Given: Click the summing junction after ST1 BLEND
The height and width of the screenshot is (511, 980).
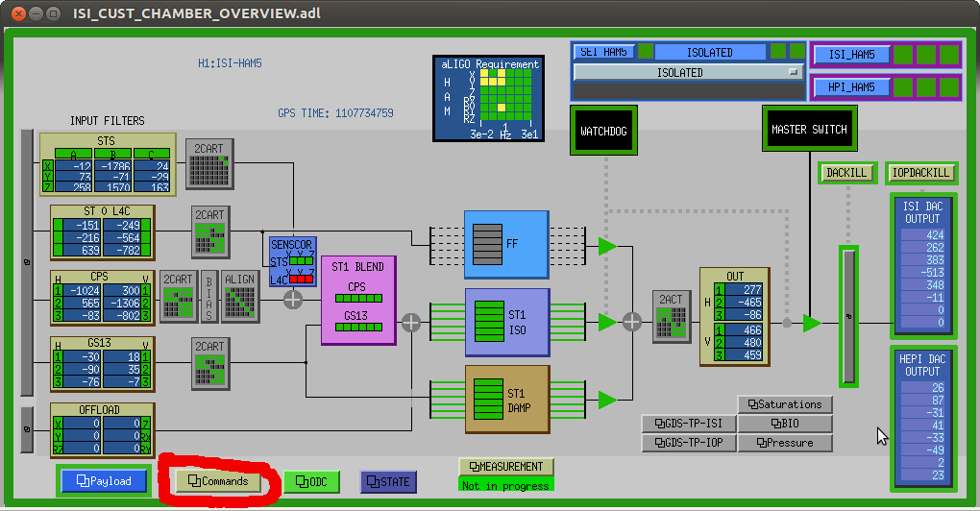Looking at the screenshot, I should [410, 323].
